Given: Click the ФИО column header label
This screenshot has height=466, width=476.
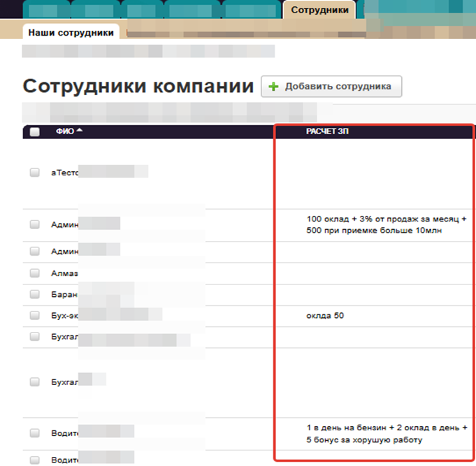Looking at the screenshot, I should click(x=64, y=132).
